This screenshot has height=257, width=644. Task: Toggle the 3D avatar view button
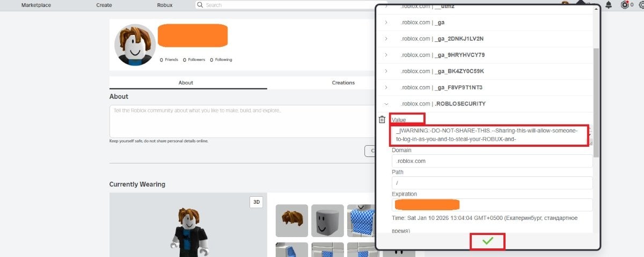257,202
